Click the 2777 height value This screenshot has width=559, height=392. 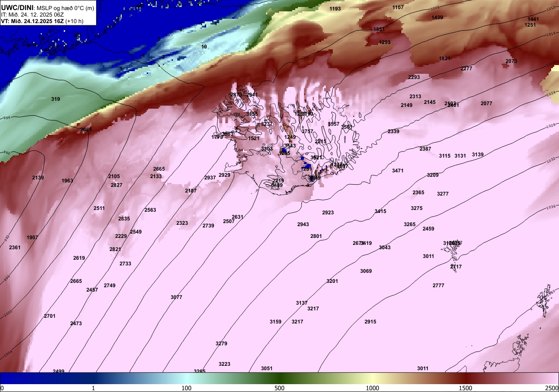[438, 285]
